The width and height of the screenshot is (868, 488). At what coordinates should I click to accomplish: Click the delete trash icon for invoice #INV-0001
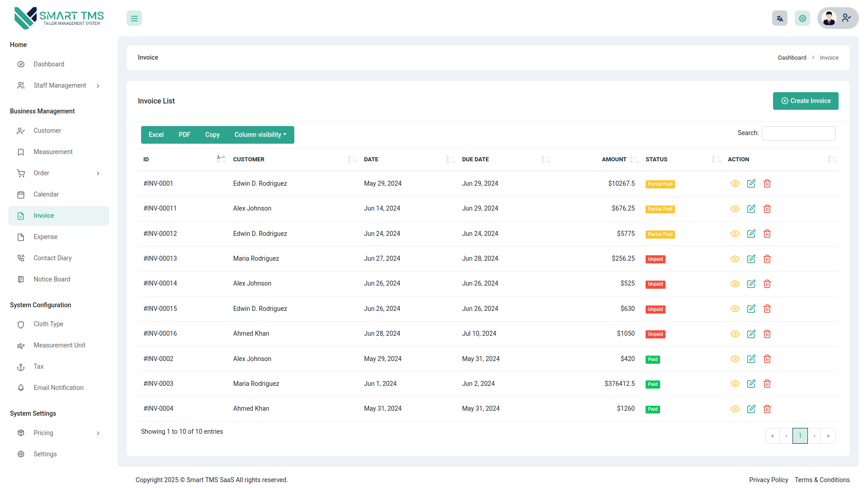(767, 183)
